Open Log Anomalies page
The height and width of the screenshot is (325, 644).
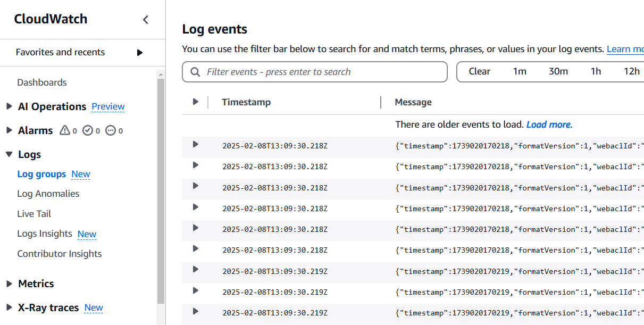48,194
